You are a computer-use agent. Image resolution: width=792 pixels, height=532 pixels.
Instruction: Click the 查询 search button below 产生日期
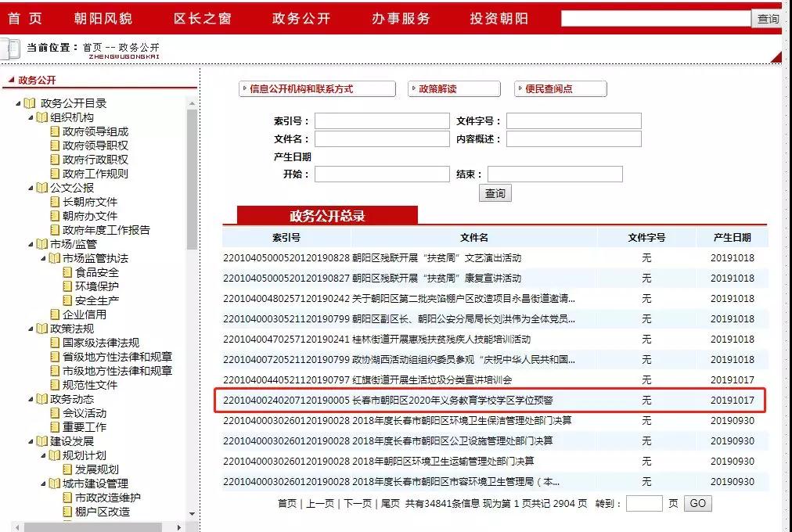pos(495,194)
